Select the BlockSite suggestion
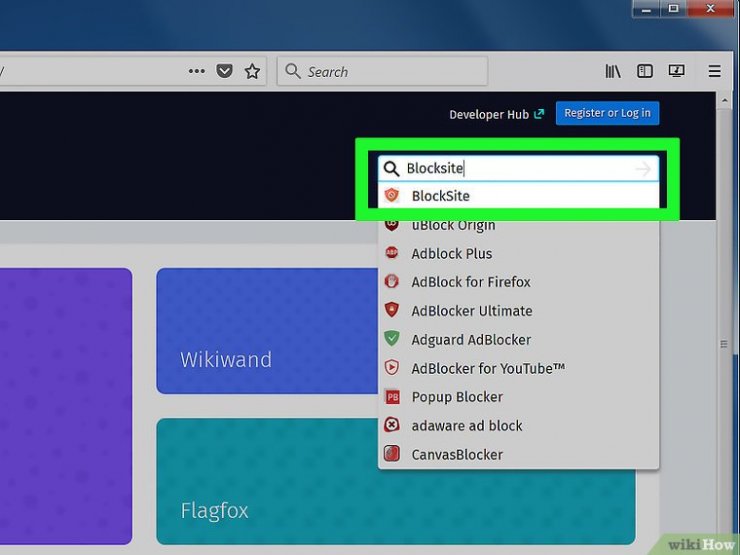Screen dimensions: 740x555 point(518,195)
